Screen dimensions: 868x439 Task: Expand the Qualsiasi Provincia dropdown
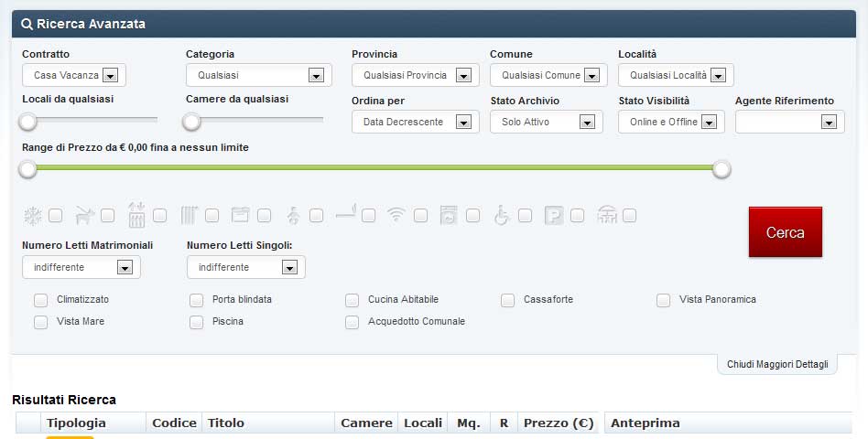point(415,75)
